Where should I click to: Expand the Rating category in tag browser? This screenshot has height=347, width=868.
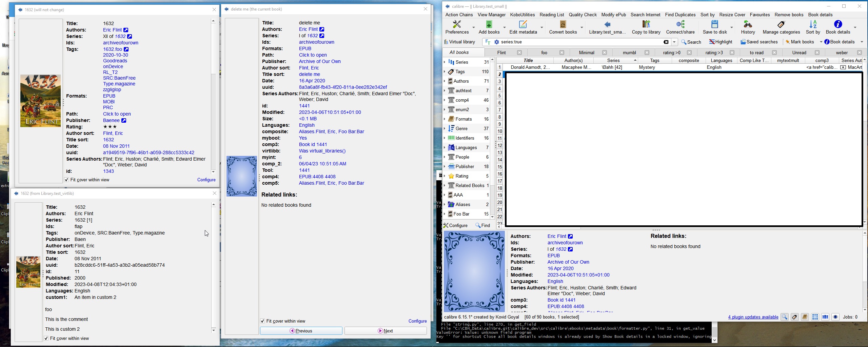click(x=445, y=176)
